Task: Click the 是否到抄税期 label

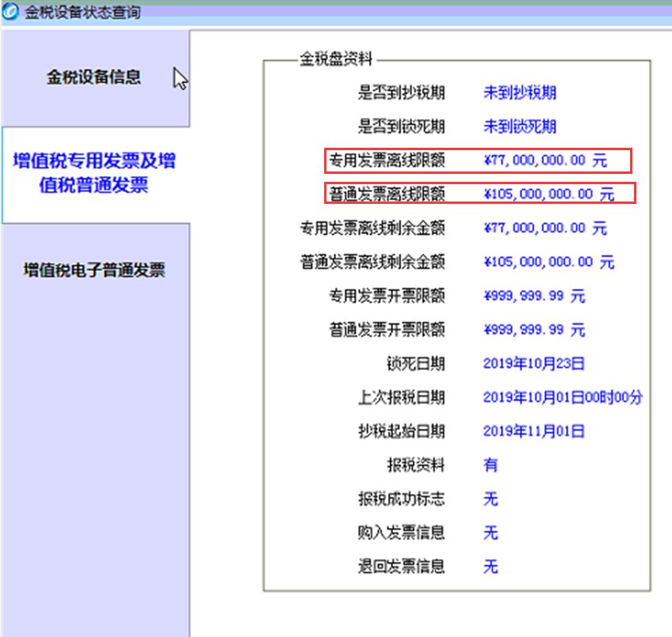Action: 402,92
